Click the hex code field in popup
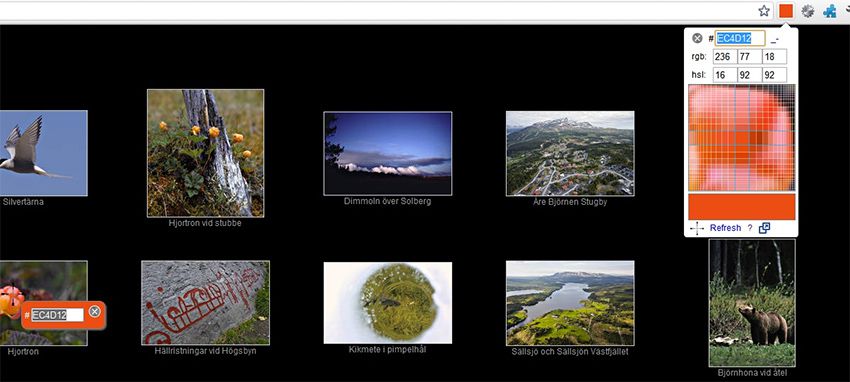This screenshot has height=382, width=850. click(x=740, y=38)
